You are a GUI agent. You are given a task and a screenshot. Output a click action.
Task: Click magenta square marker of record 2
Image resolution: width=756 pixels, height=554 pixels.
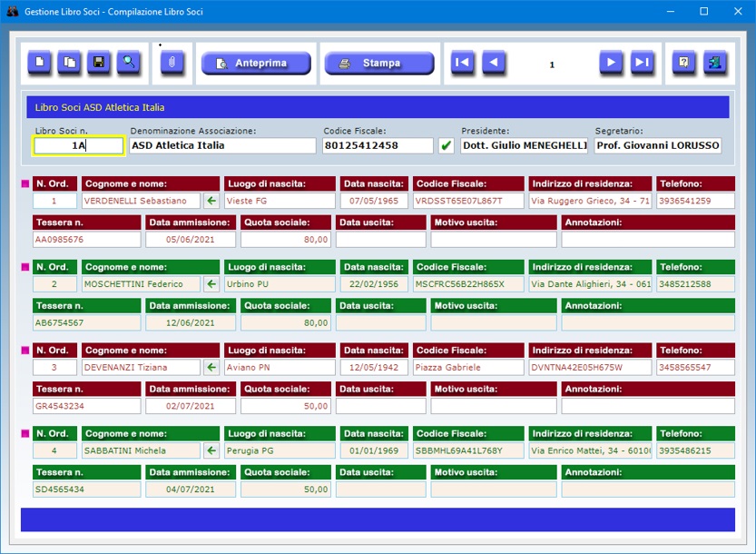pyautogui.click(x=25, y=267)
